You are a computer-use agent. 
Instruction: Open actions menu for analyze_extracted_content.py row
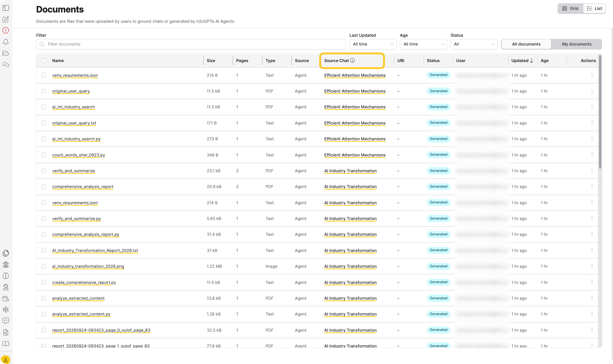click(592, 314)
